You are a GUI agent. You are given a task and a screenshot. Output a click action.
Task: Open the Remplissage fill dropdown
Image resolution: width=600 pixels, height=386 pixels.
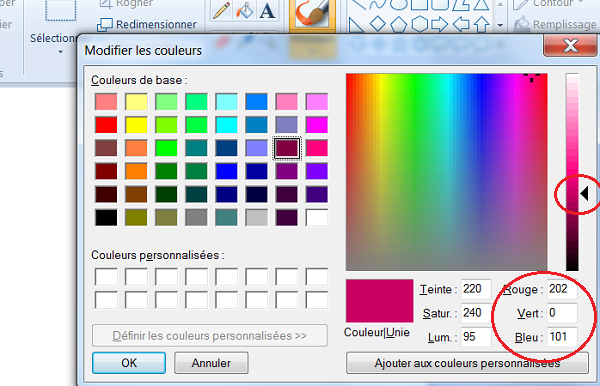[x=555, y=25]
